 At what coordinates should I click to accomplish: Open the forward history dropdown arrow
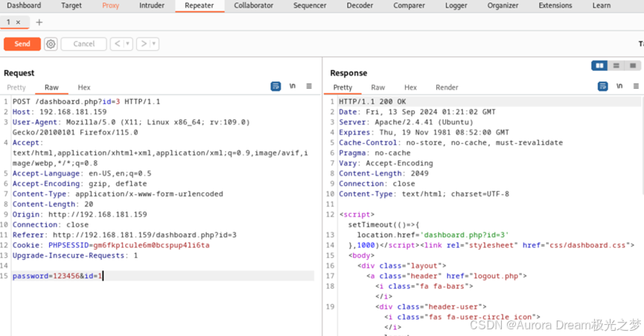[154, 43]
